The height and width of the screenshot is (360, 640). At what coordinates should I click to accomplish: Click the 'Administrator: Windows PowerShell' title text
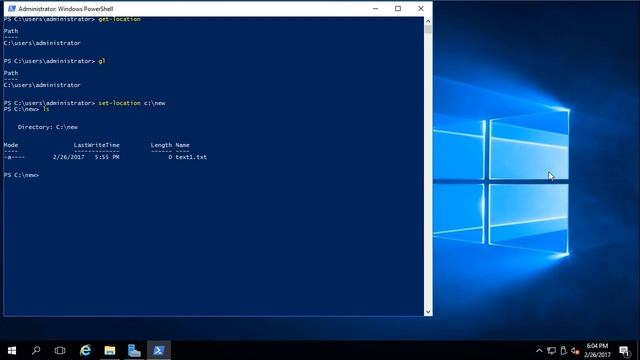(x=66, y=9)
